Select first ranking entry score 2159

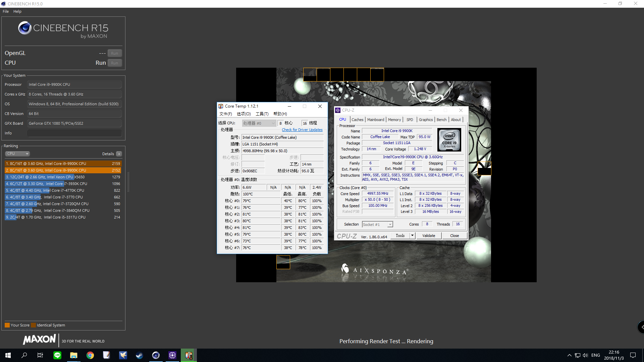point(63,164)
